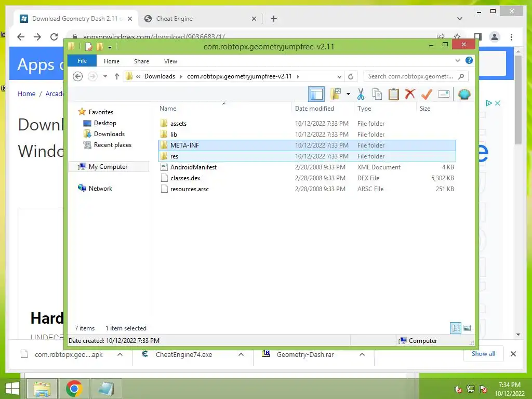Open the Home ribbon tab

(x=112, y=61)
